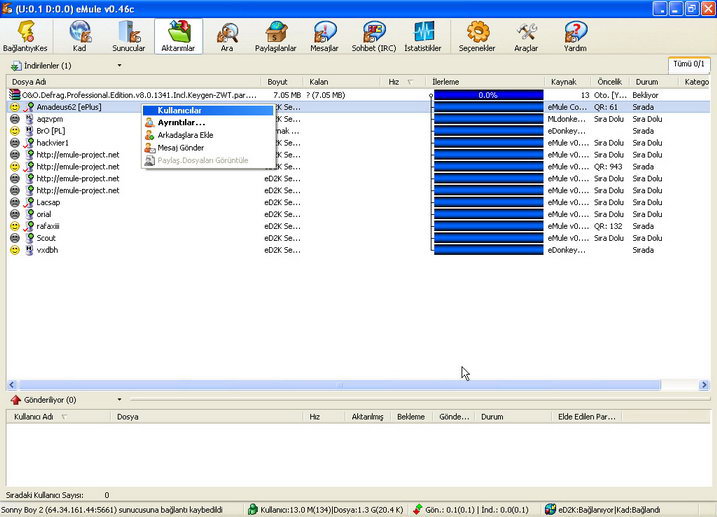Click the Bekliyor status cell
Image resolution: width=717 pixels, height=517 pixels.
[x=646, y=95]
